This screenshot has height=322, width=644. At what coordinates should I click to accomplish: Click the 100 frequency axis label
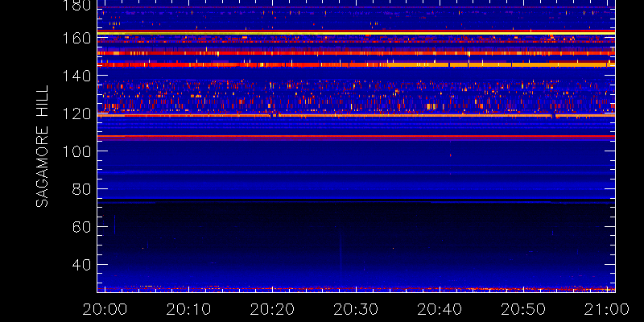76,151
